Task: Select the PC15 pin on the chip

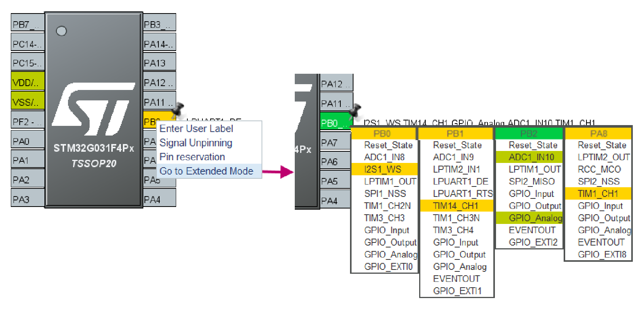Action: tap(27, 62)
